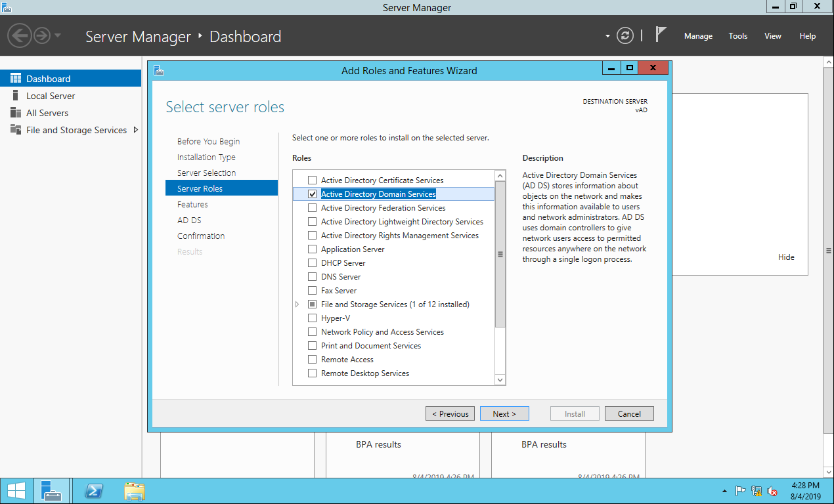
Task: Click the Windows Start button
Action: 16,491
